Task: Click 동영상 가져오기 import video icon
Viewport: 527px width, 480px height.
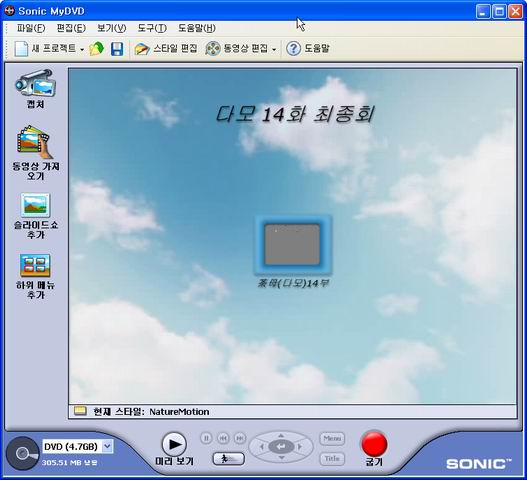Action: (x=35, y=142)
